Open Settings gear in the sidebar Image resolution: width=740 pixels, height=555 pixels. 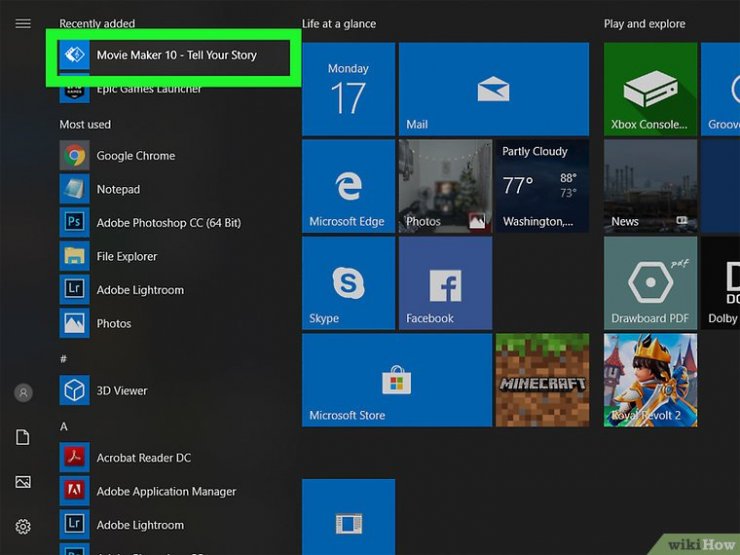[23, 526]
